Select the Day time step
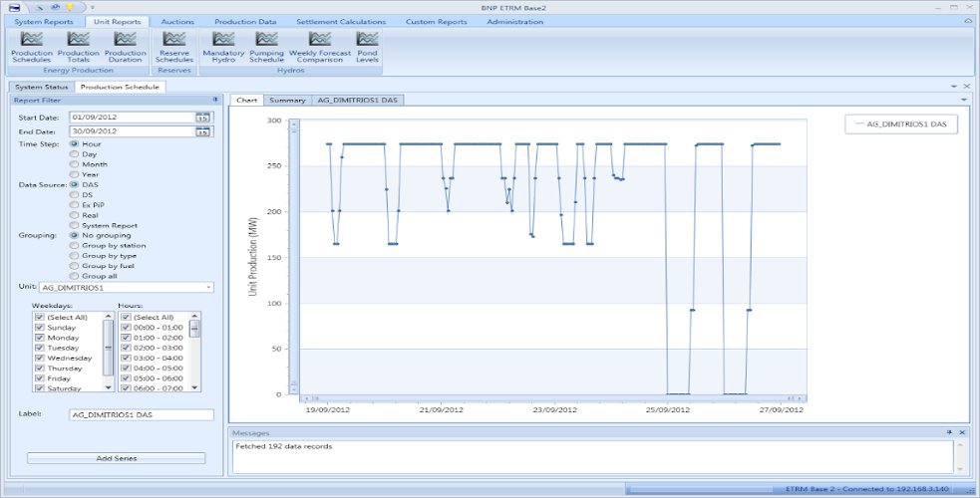980x498 pixels. click(75, 154)
